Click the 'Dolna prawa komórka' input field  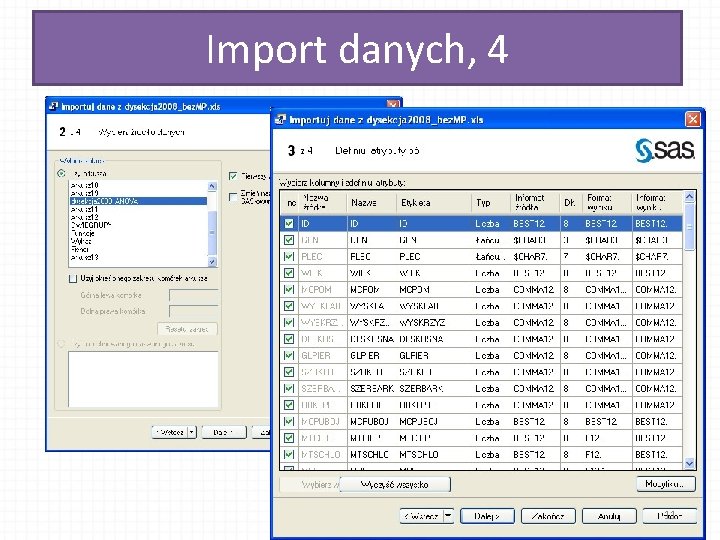193,311
